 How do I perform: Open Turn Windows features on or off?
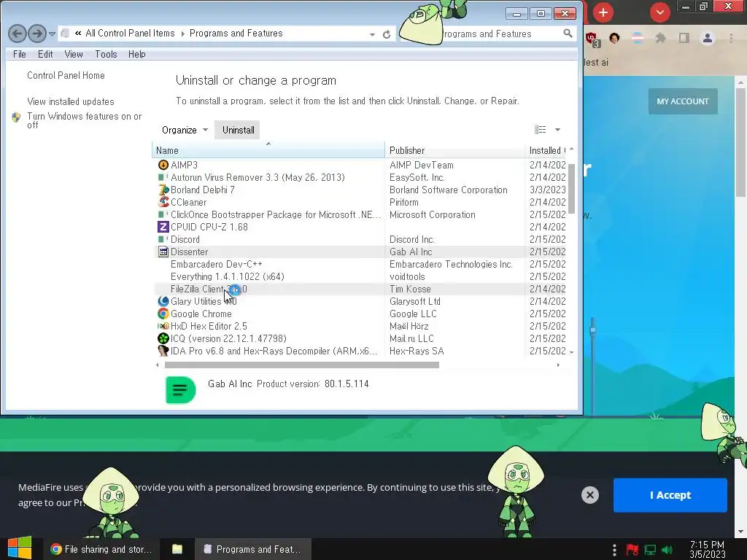[85, 120]
